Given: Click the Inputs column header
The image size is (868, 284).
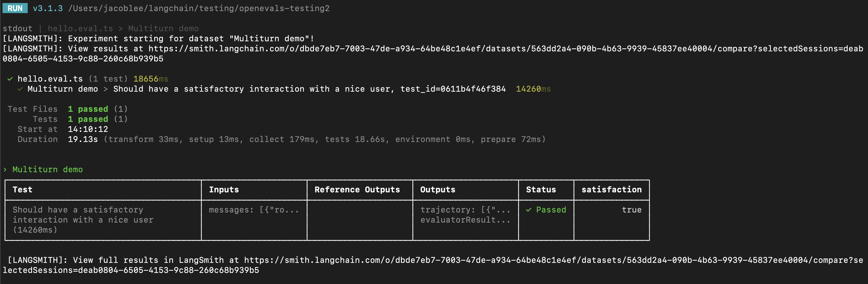Looking at the screenshot, I should pos(224,190).
